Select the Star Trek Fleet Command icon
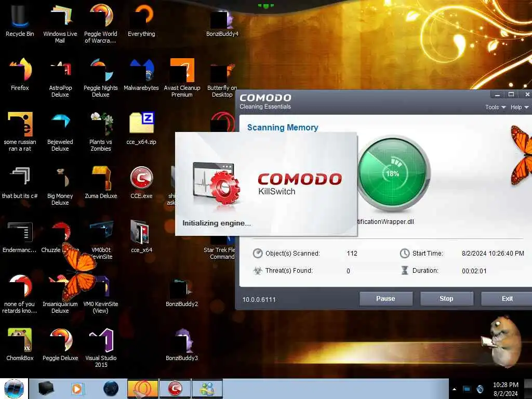This screenshot has width=532, height=399. (220, 249)
